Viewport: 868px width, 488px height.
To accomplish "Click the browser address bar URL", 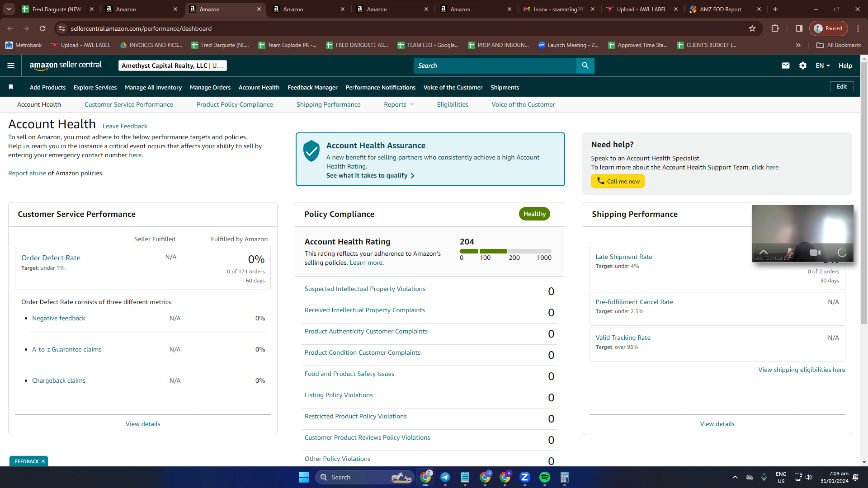I will (141, 28).
